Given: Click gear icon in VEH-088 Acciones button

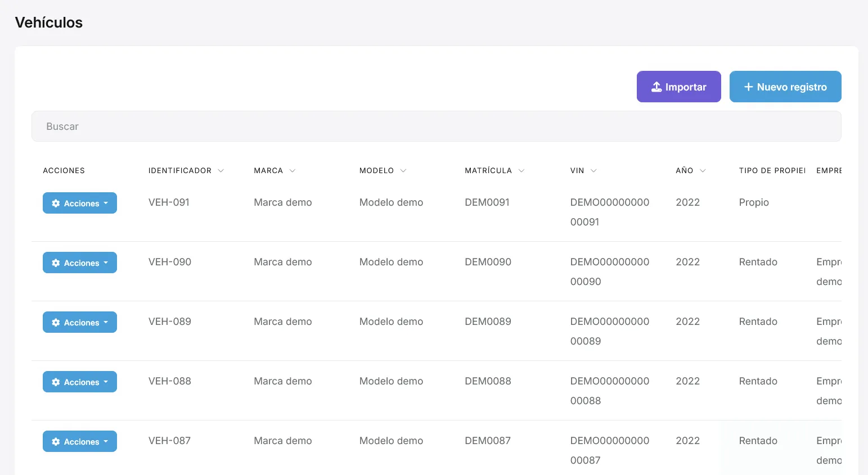Looking at the screenshot, I should pos(56,382).
